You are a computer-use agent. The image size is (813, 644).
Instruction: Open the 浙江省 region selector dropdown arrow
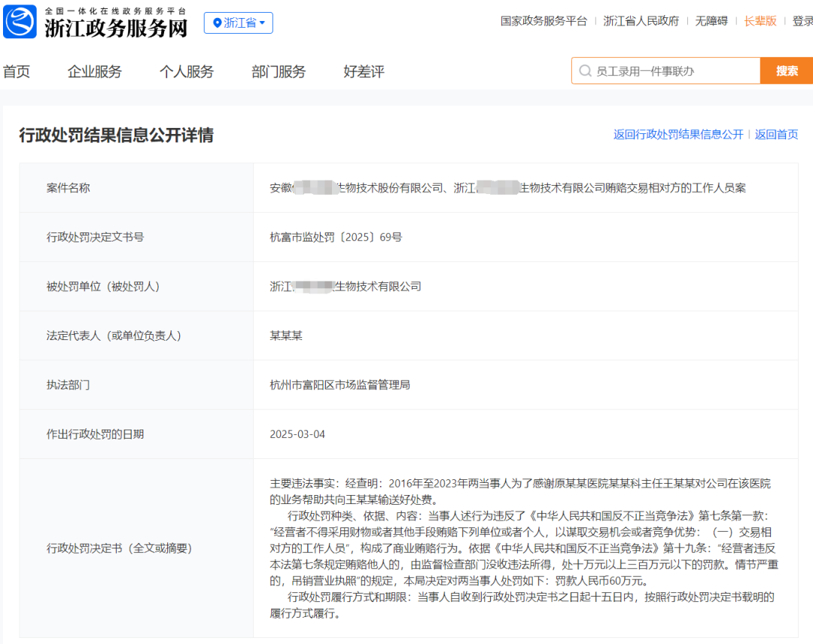coord(262,23)
